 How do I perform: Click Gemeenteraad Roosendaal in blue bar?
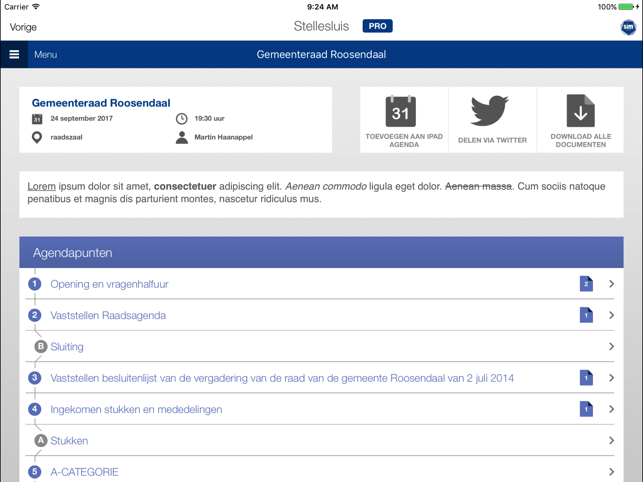(x=321, y=55)
